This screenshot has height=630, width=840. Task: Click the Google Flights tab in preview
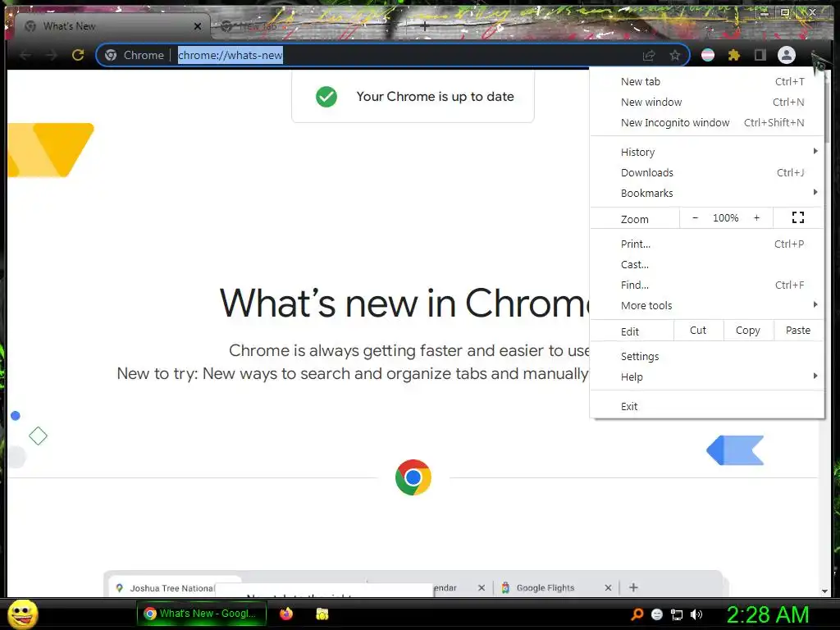coord(546,587)
